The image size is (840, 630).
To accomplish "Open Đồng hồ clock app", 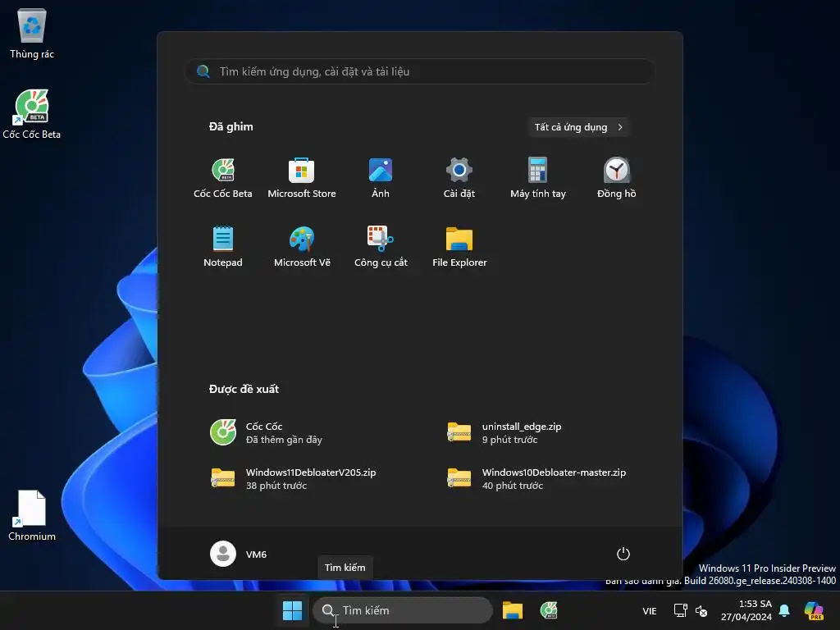I will pyautogui.click(x=617, y=178).
